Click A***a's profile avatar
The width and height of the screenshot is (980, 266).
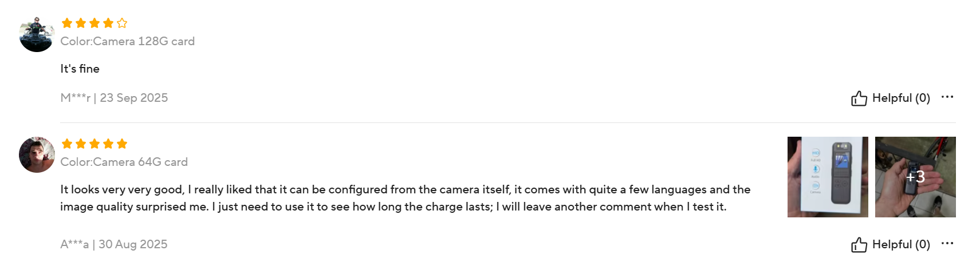coord(37,154)
